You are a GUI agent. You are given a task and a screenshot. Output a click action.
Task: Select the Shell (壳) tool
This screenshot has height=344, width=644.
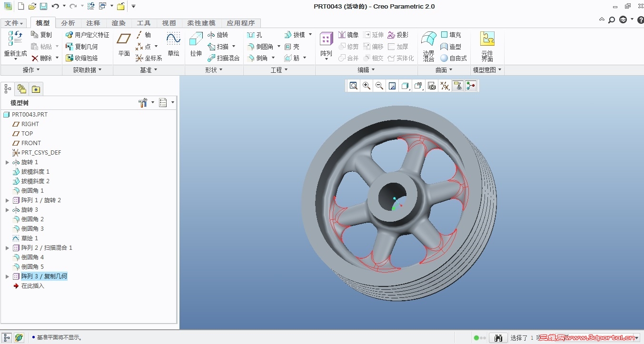pos(292,47)
